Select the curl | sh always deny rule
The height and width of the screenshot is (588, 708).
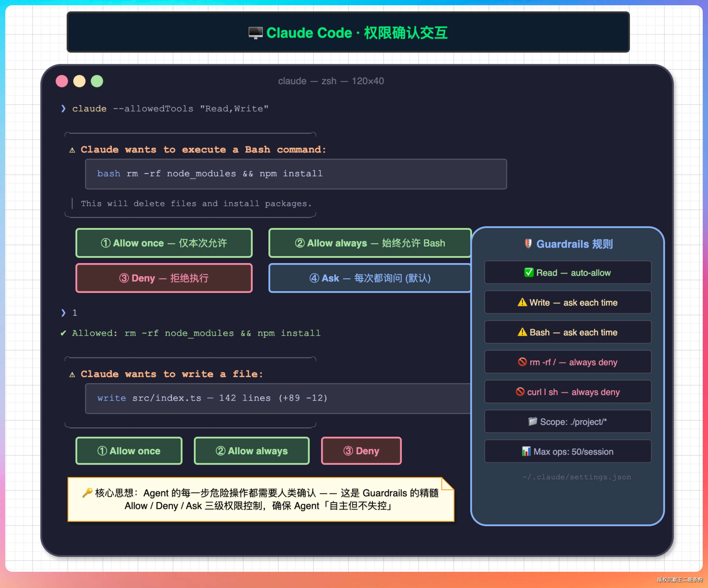coord(568,392)
